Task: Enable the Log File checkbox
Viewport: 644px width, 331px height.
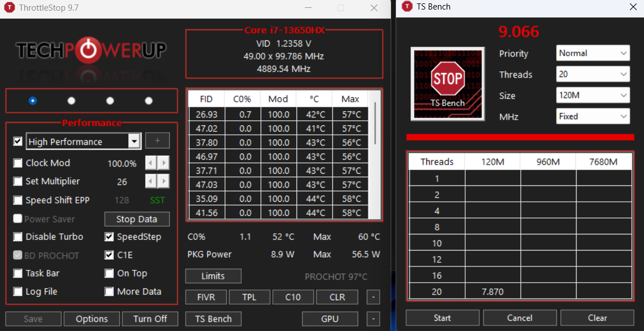Action: point(17,292)
